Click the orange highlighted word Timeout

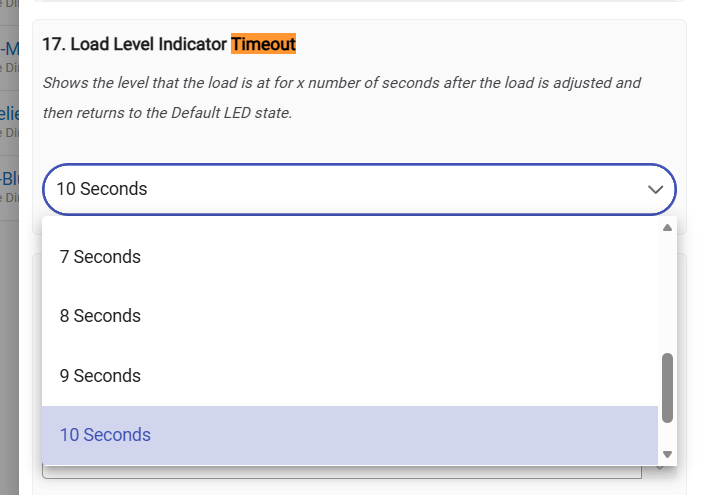click(263, 44)
